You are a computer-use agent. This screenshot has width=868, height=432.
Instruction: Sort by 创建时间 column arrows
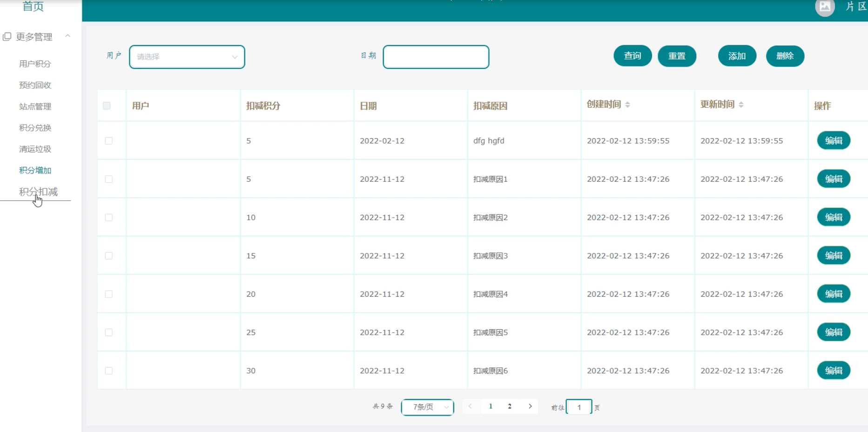[x=627, y=105]
